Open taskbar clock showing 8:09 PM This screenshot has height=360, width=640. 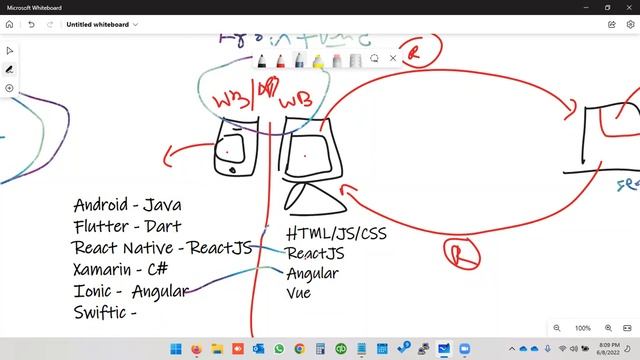coord(608,349)
